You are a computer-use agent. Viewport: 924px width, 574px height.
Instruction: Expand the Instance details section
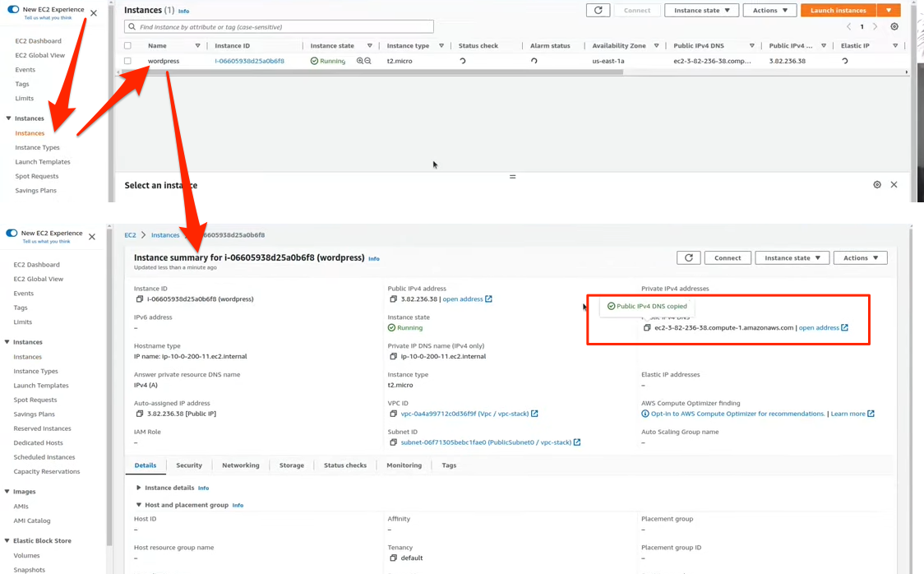point(139,488)
